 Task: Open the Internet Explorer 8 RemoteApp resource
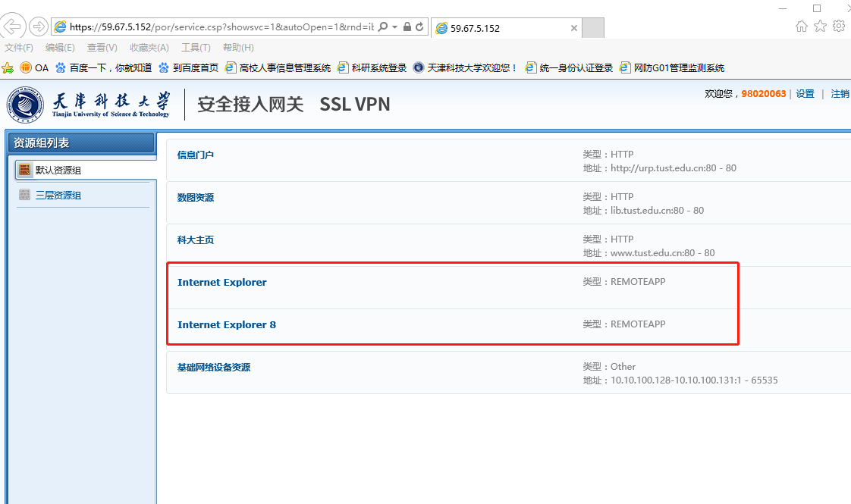(x=226, y=324)
